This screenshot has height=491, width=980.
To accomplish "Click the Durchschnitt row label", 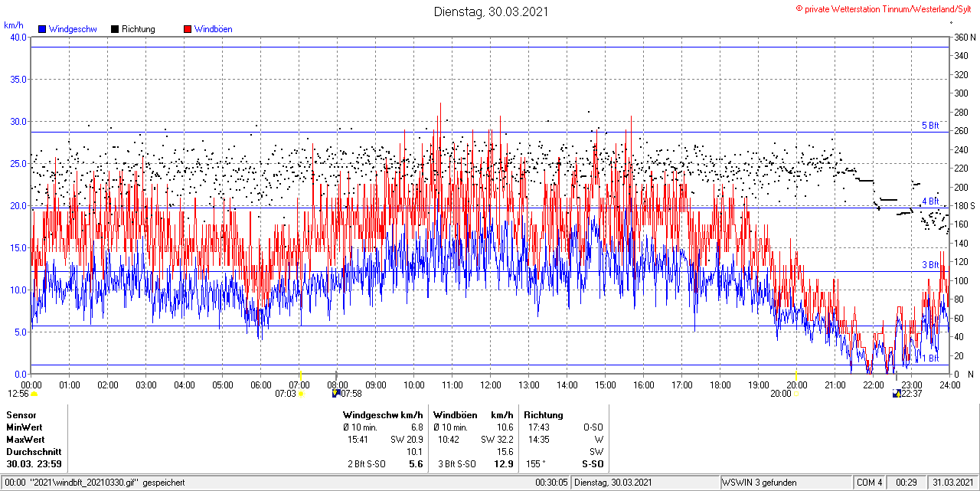I will point(33,452).
